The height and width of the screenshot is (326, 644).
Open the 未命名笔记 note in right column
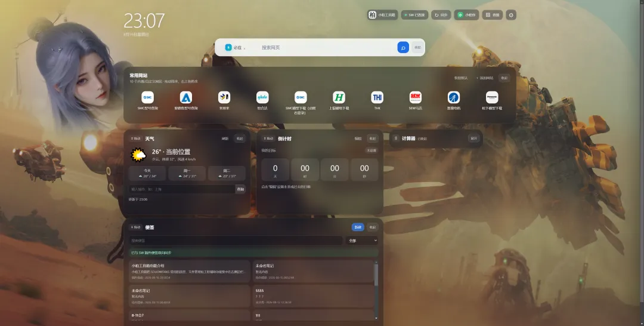pyautogui.click(x=313, y=271)
